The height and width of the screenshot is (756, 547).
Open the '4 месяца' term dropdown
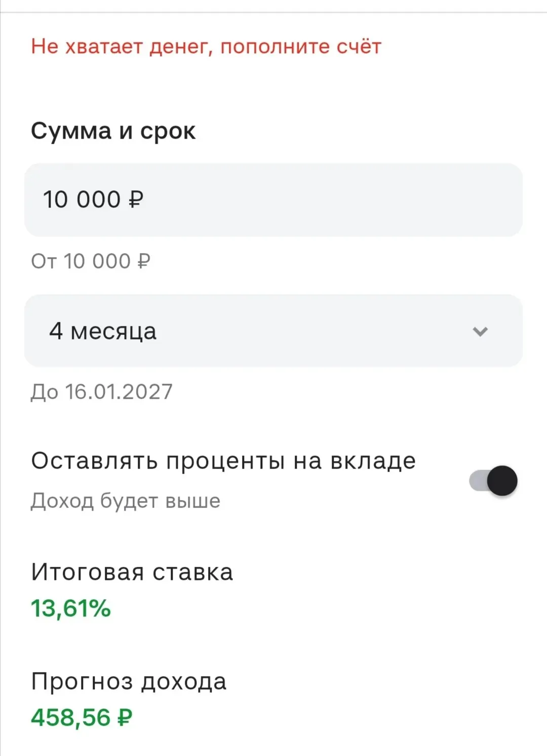pyautogui.click(x=273, y=331)
